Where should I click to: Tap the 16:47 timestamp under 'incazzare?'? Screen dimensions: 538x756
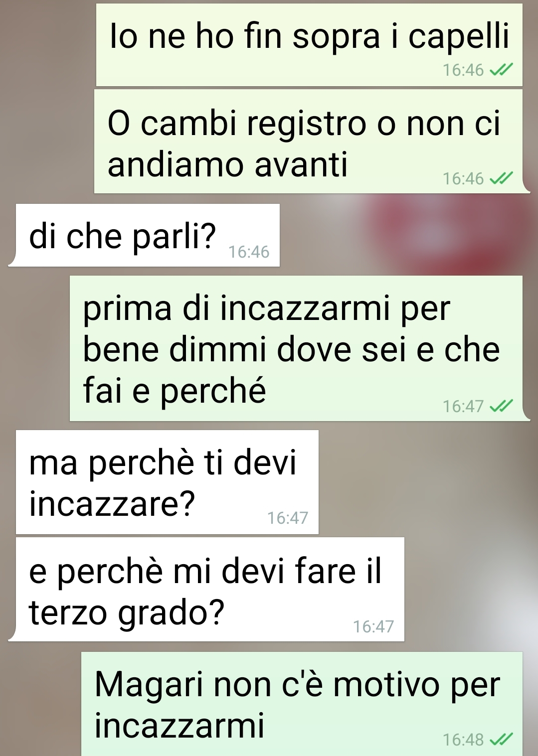click(288, 518)
